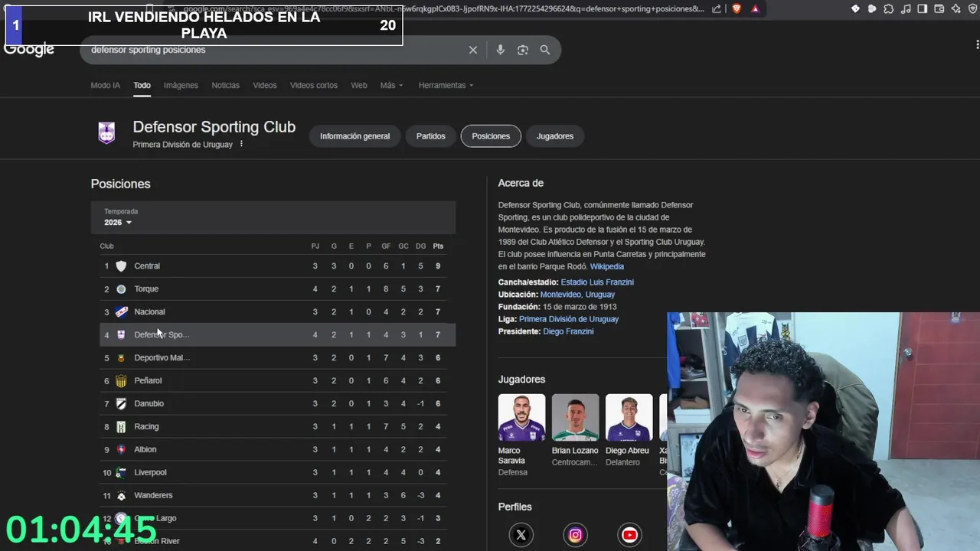980x551 pixels.
Task: Open the Instagram profile icon
Action: click(575, 535)
